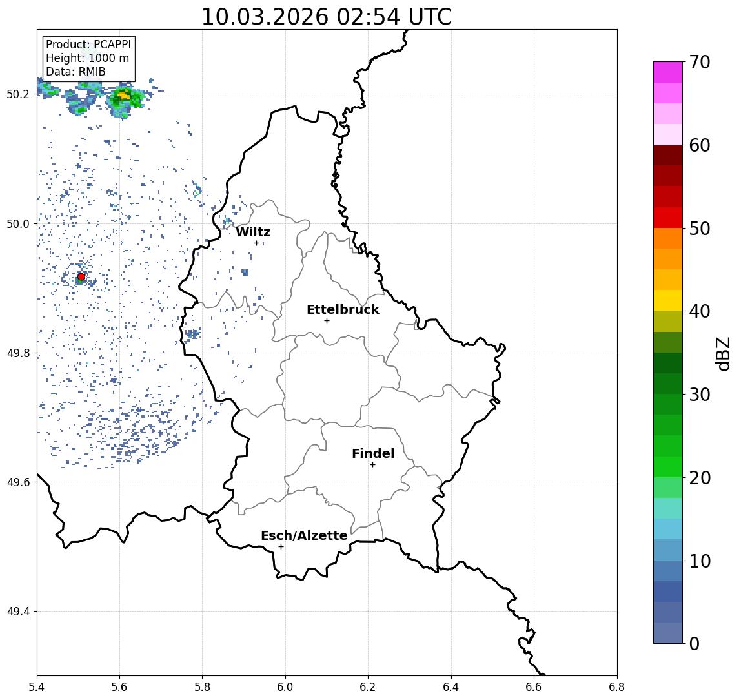Click the Findel station label
Screen dimensions: 739x700
373,453
